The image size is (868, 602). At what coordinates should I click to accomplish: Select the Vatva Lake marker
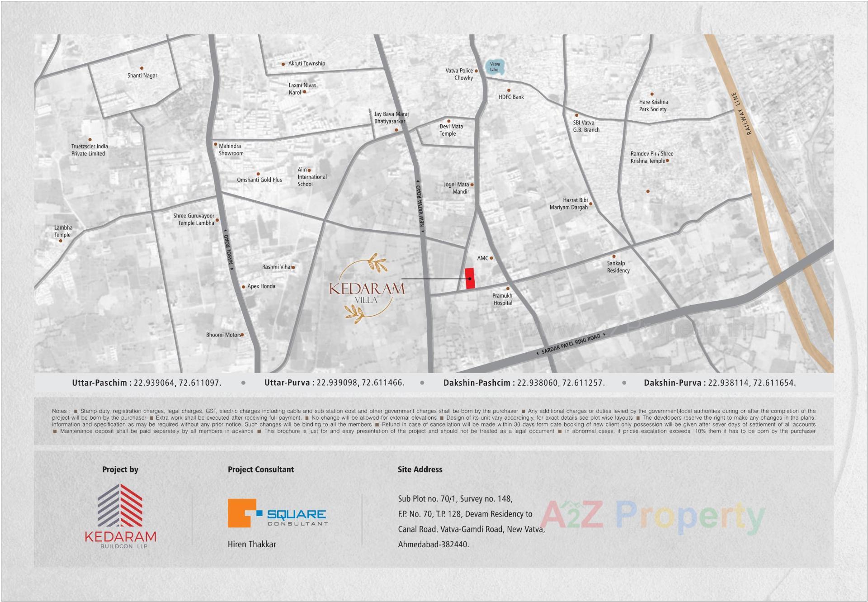(x=495, y=66)
